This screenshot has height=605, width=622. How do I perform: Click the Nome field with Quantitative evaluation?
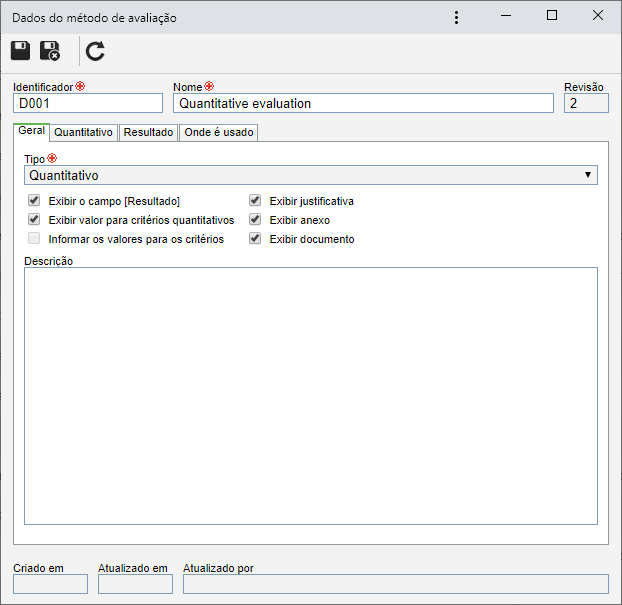click(x=363, y=104)
